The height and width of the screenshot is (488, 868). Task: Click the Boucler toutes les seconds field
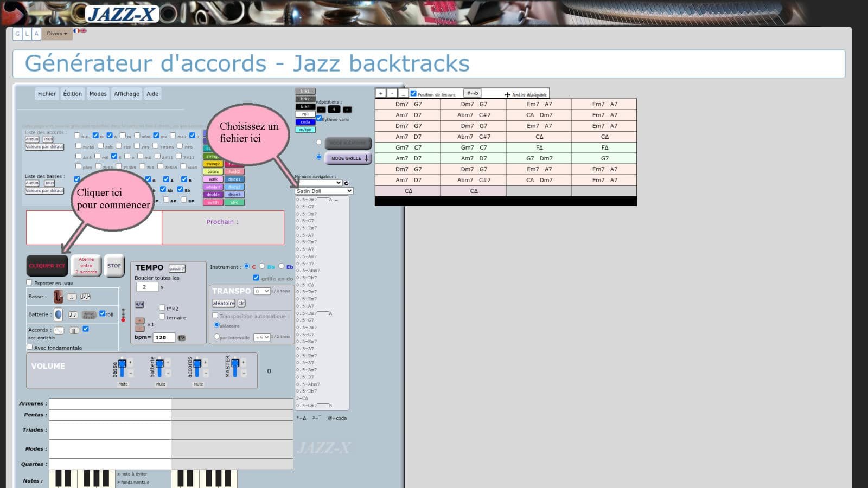pos(148,287)
